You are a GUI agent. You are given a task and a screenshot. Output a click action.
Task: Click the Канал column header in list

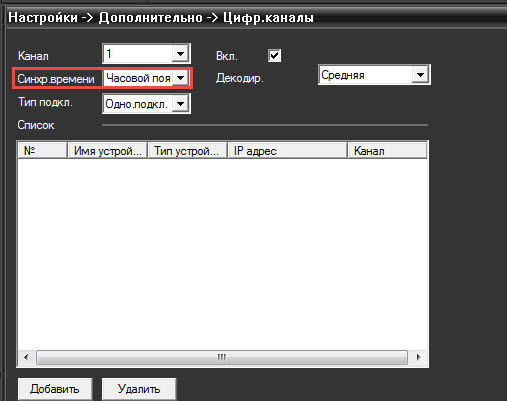(387, 151)
